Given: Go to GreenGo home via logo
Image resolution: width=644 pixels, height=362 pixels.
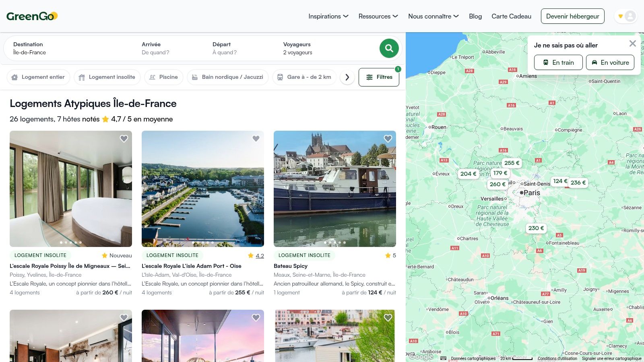Looking at the screenshot, I should coord(32,16).
